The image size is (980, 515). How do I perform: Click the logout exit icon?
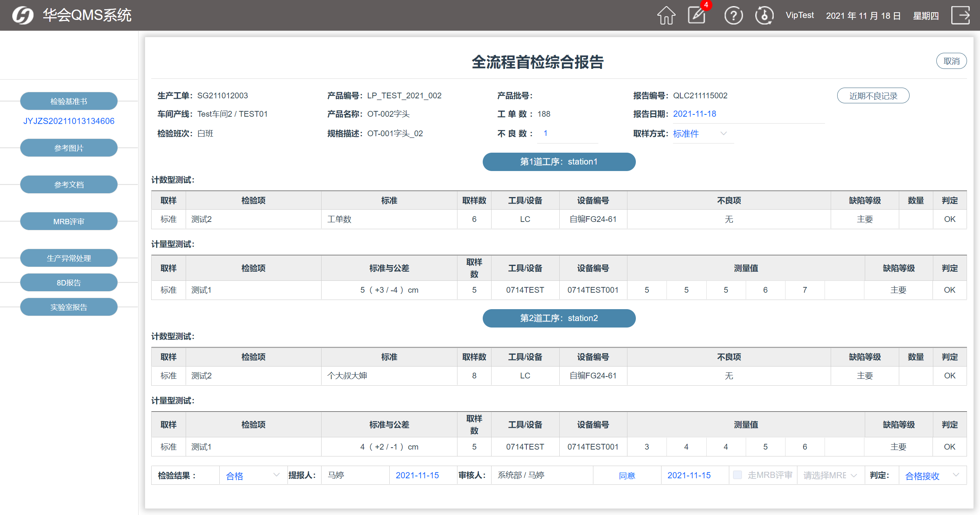coord(960,15)
